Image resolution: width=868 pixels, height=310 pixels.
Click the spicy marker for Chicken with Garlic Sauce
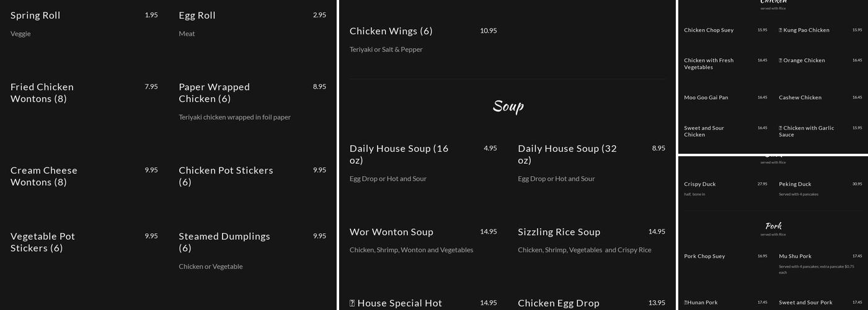pyautogui.click(x=781, y=128)
